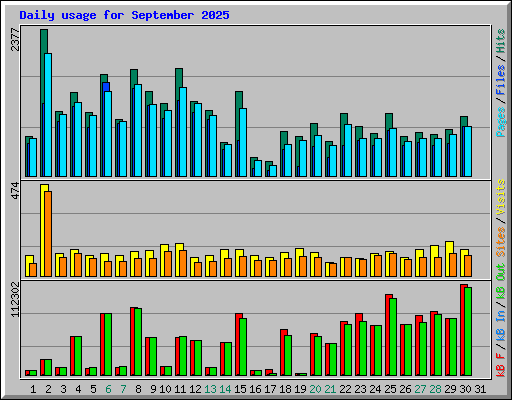Click the cyan pages bar for day 17
Screen dimensions: 512x400
[x=273, y=171]
